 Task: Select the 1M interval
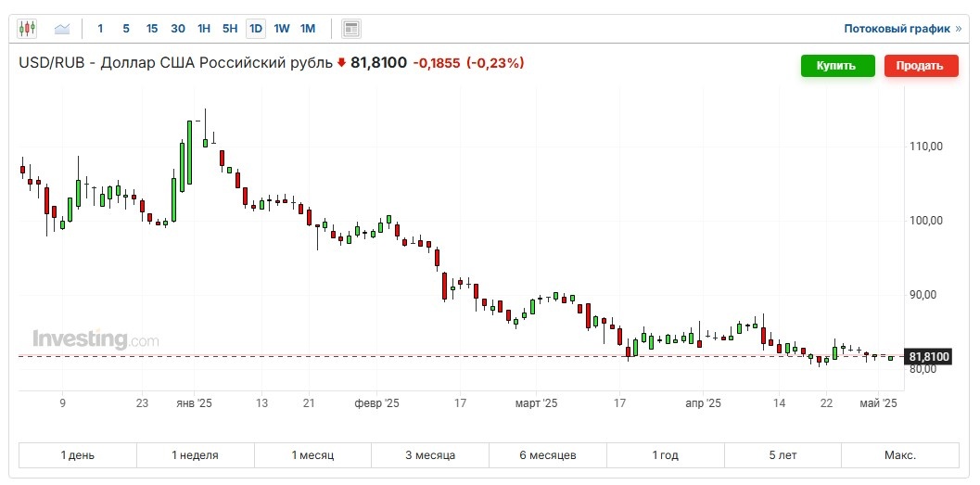[308, 29]
